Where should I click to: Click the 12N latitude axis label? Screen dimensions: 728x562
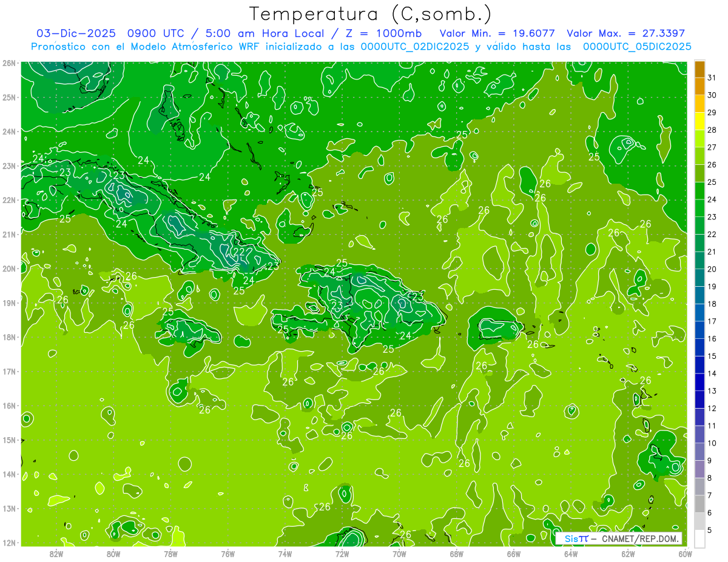coord(8,543)
